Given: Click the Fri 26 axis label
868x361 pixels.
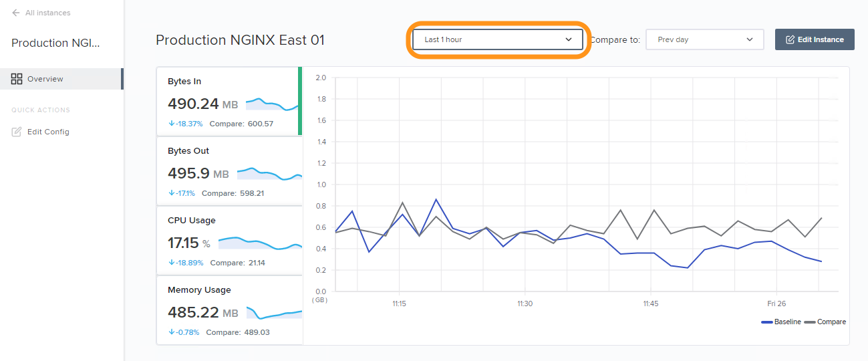Looking at the screenshot, I should point(776,304).
